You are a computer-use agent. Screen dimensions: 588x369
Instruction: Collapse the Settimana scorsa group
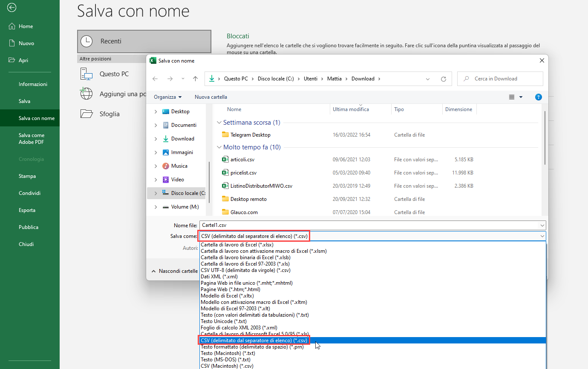pos(219,123)
